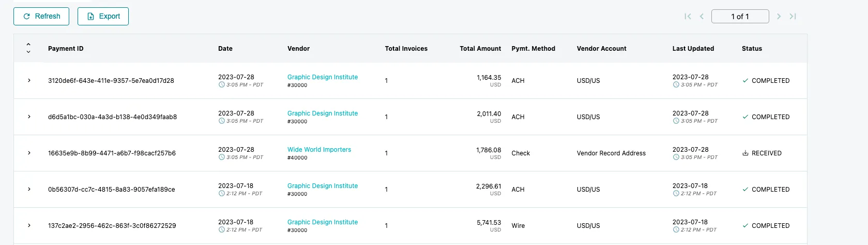
Task: Click the Refresh button
Action: [x=41, y=16]
